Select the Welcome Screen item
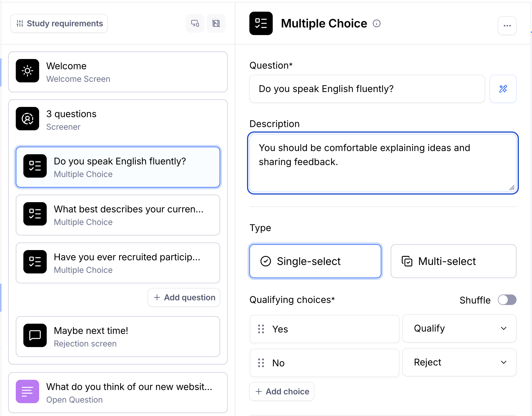 pos(118,72)
